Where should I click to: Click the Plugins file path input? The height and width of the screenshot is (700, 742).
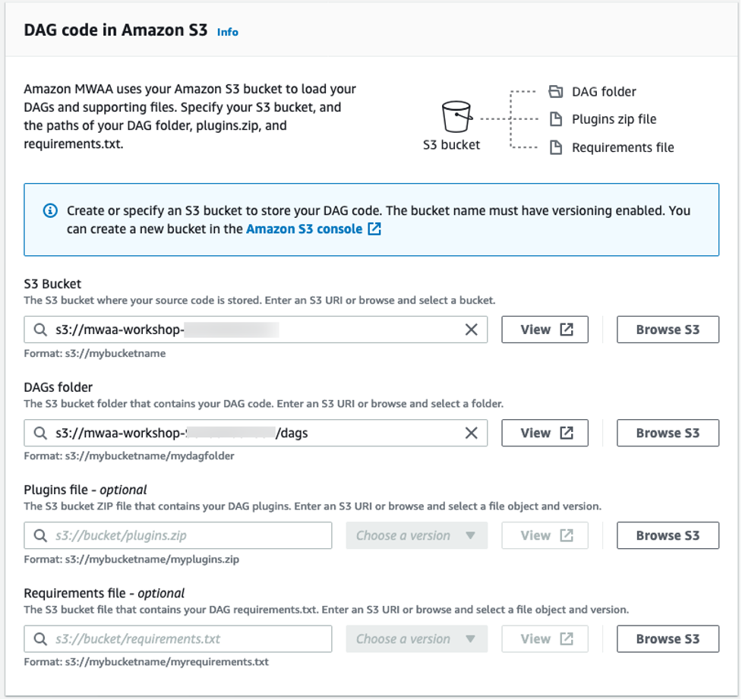(190, 535)
